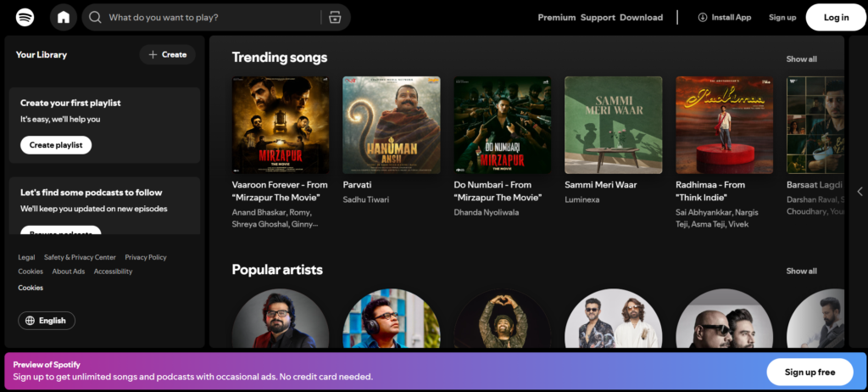Show all Popular artists
868x392 pixels.
coord(801,272)
